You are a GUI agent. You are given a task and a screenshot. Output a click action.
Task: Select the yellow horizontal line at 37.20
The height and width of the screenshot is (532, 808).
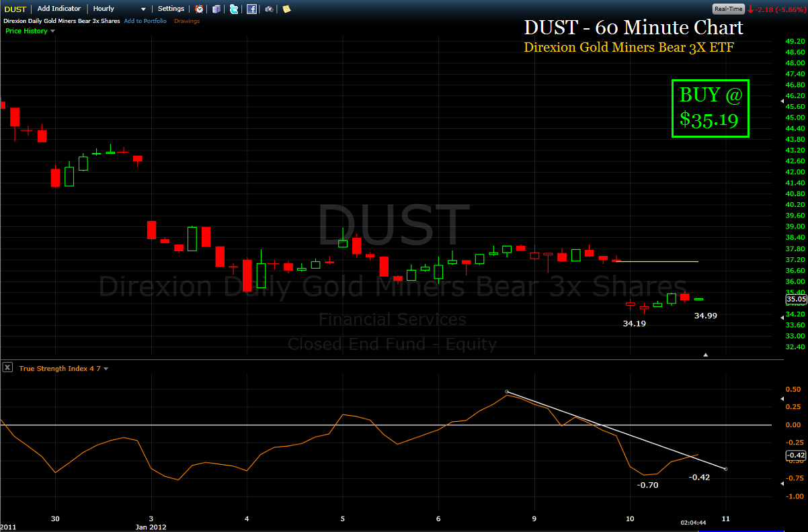[657, 261]
